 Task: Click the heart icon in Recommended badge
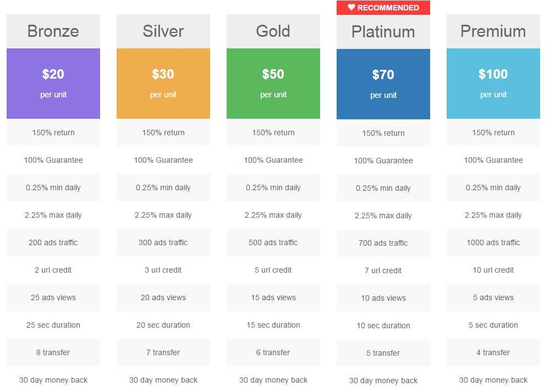click(x=351, y=8)
